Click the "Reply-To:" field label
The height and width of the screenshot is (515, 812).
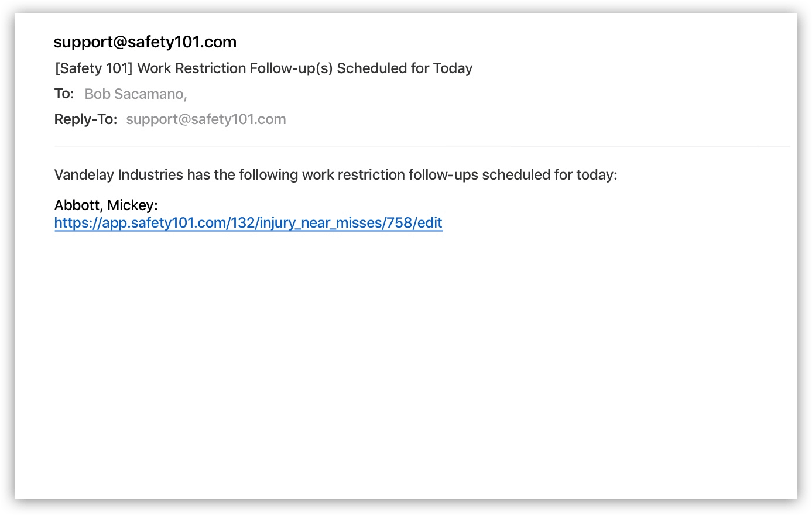coord(86,119)
